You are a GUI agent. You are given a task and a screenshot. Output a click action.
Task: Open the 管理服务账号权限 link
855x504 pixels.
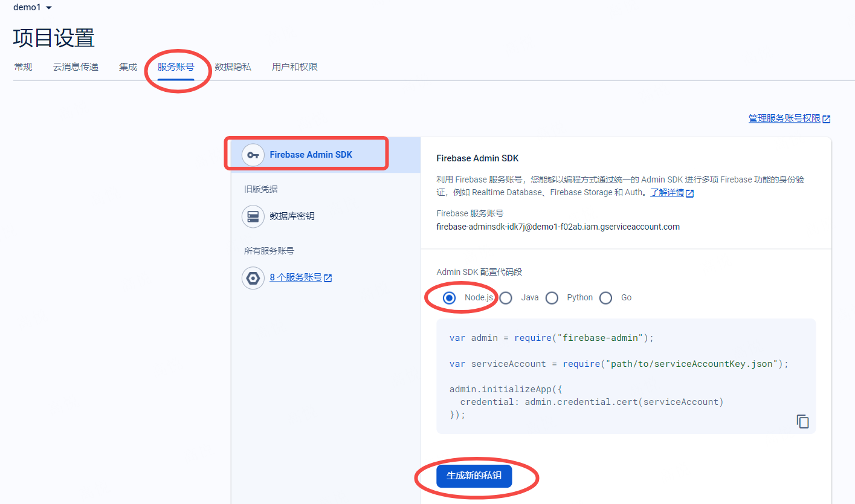(784, 119)
